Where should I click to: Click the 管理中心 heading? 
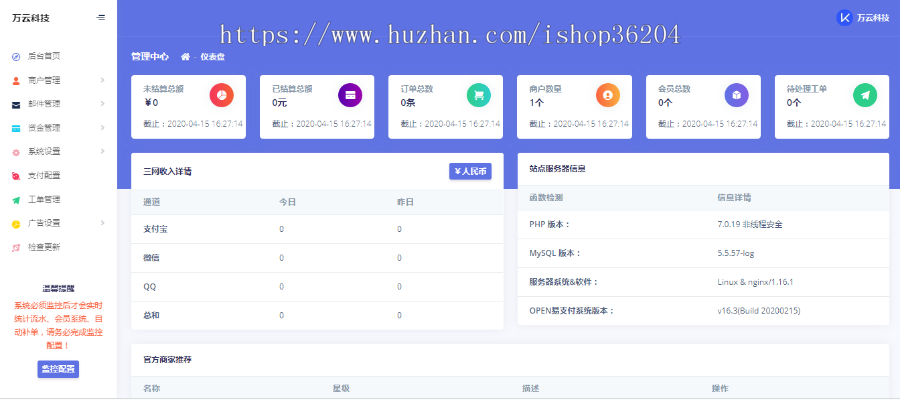pos(150,57)
